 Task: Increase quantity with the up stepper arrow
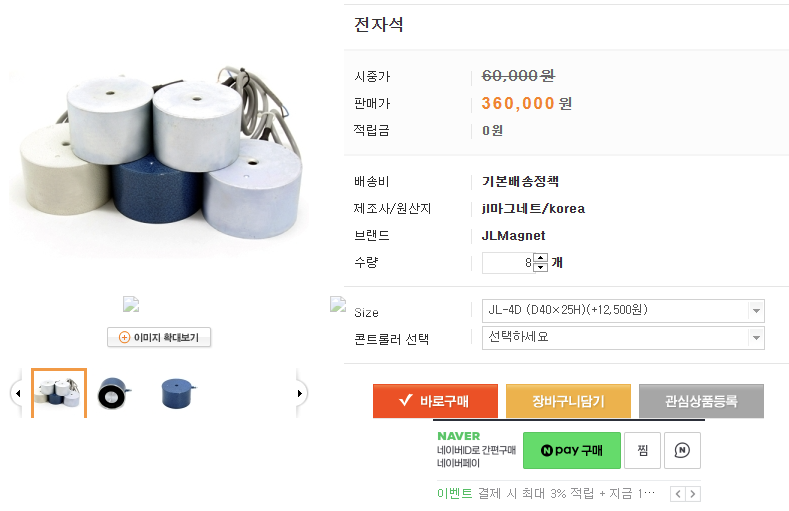click(541, 258)
